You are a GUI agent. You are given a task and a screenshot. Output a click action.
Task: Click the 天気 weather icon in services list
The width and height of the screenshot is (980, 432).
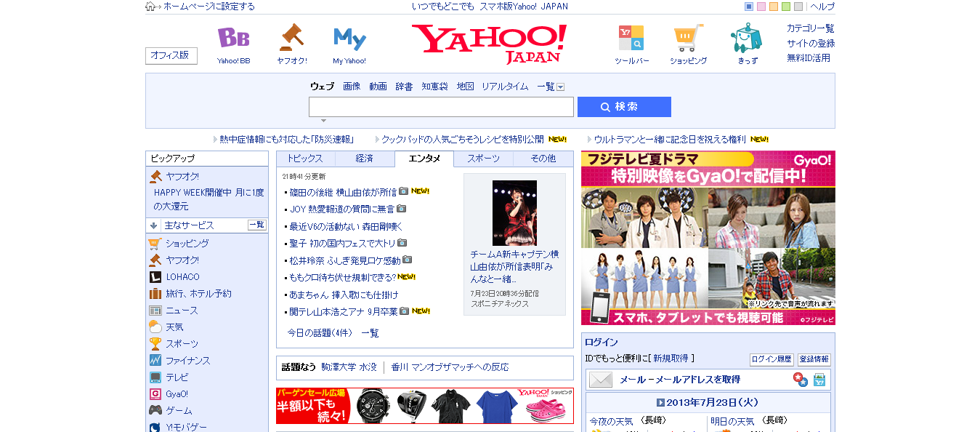coord(155,327)
